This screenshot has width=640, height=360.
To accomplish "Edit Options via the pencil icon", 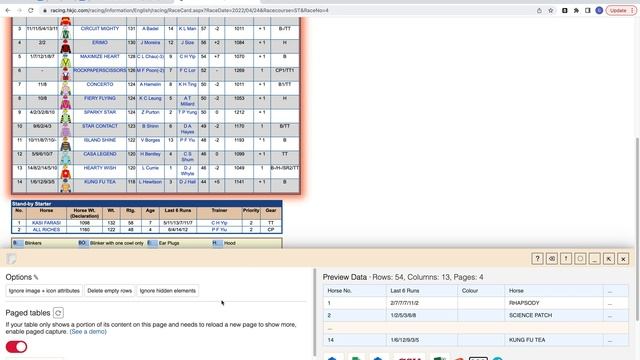I will [36, 278].
